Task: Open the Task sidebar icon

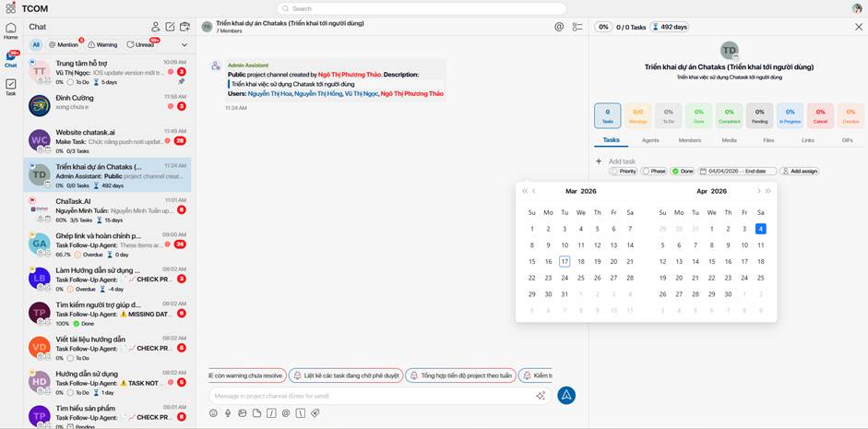Action: pos(10,88)
